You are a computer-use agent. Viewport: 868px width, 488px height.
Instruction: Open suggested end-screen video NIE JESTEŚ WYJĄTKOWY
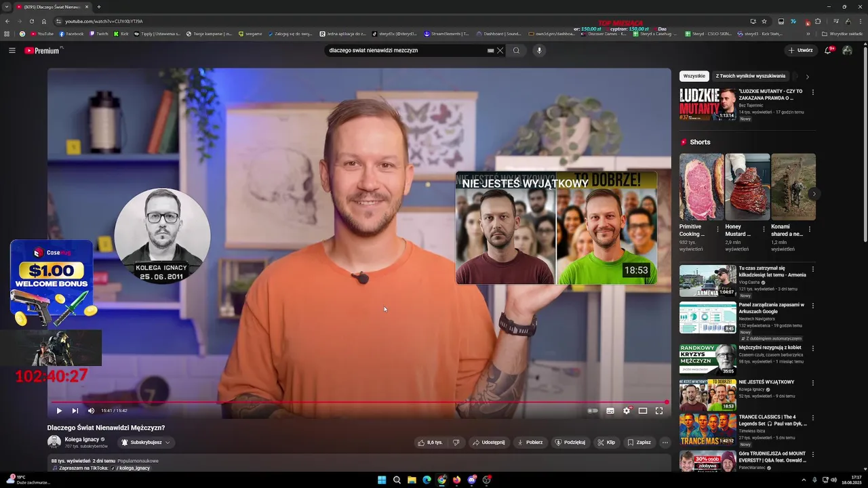pyautogui.click(x=556, y=228)
